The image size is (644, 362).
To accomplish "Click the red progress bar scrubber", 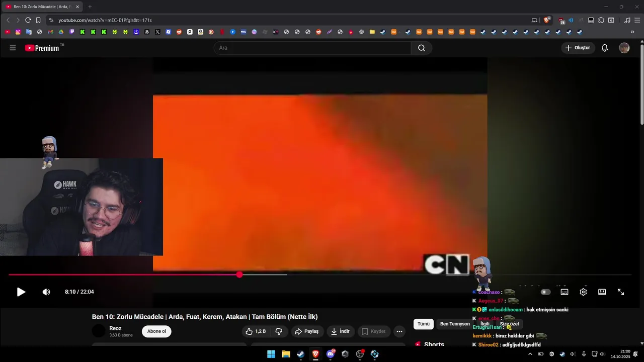I will point(239,275).
